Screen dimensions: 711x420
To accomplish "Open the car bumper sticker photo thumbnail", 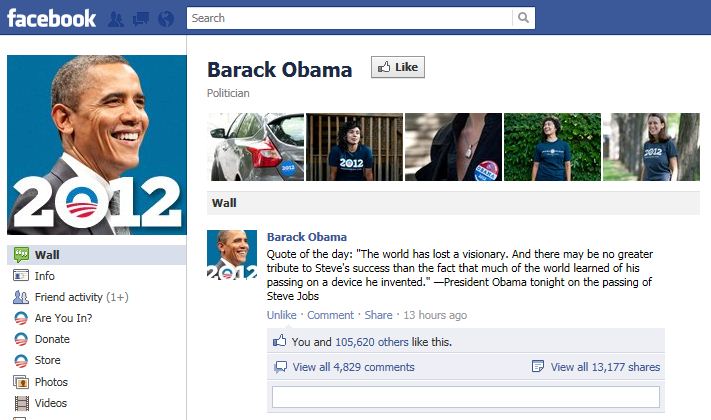I will click(256, 147).
